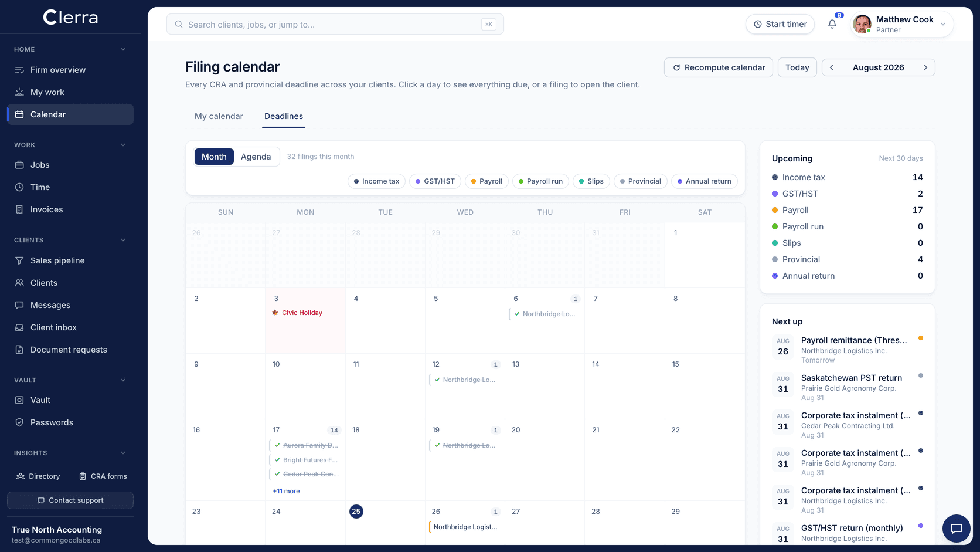Viewport: 980px width, 552px height.
Task: Collapse the VAULT sidebar section
Action: coord(123,380)
